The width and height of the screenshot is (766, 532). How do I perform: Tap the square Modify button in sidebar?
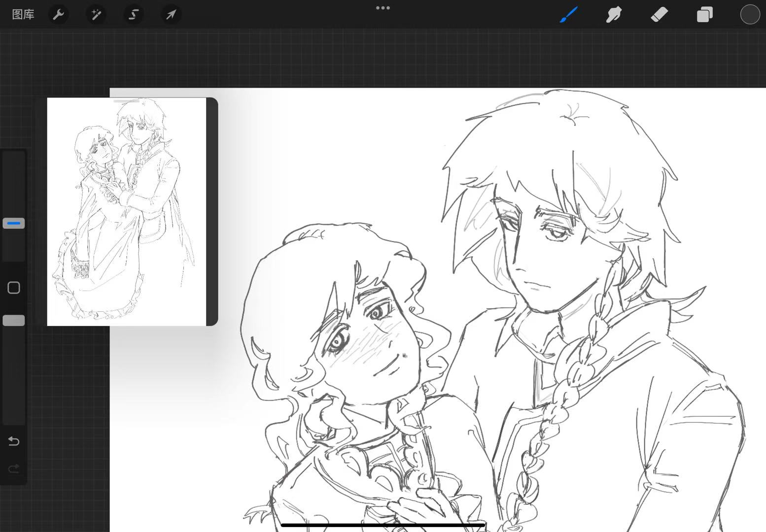click(14, 288)
